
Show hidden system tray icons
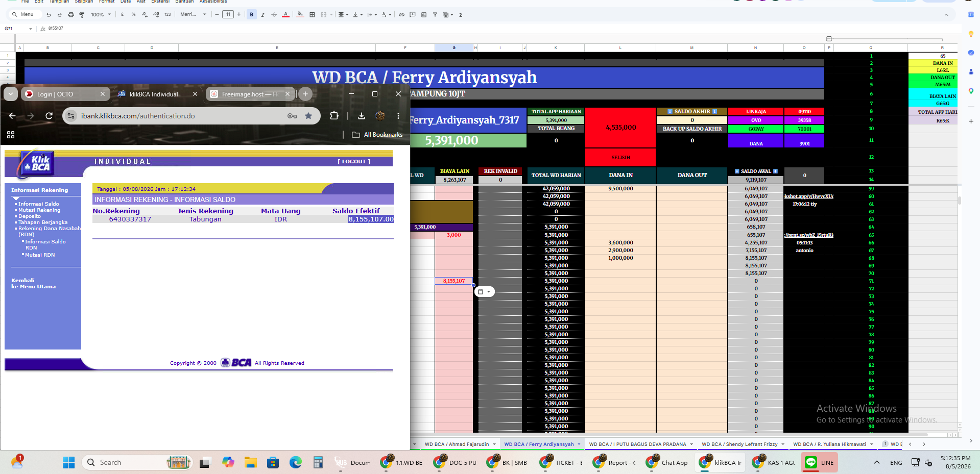click(877, 463)
